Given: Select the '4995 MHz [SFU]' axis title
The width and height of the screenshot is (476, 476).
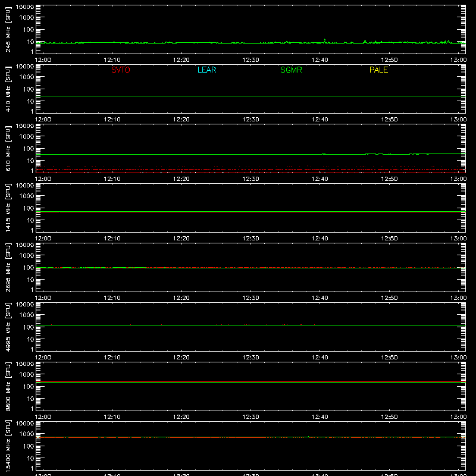Looking at the screenshot, I should pos(8,327).
